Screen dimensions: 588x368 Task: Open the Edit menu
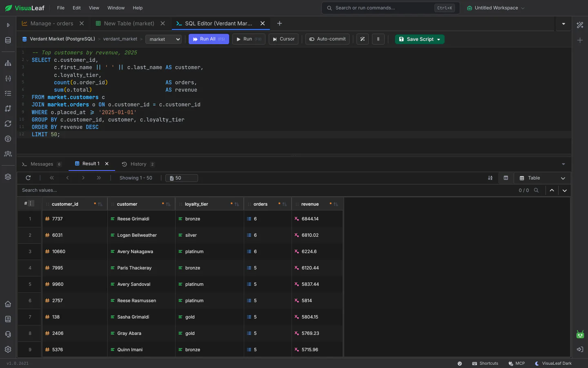pos(77,8)
